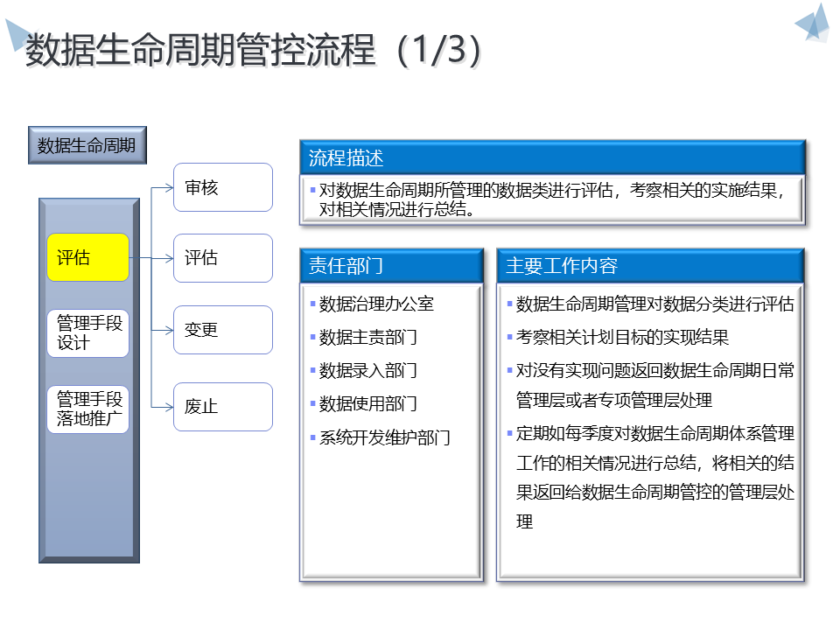Click the 主要工作内容 panel header

[x=650, y=266]
